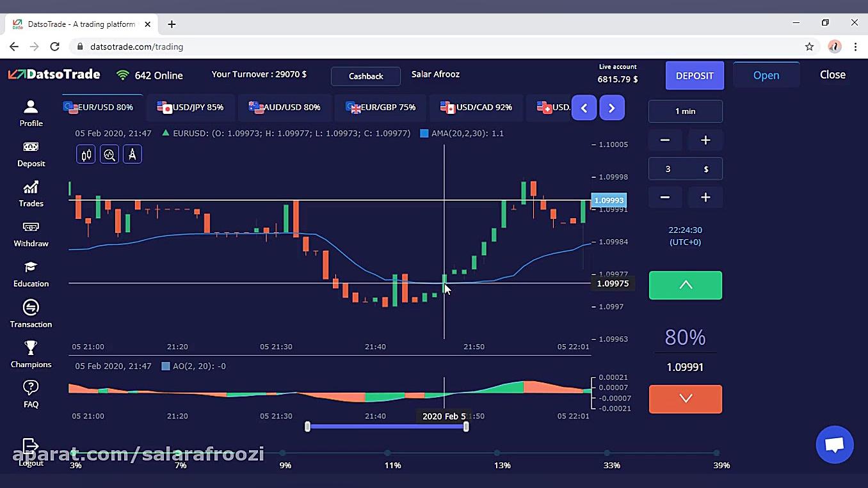
Task: Decrease the trade duration with minus
Action: point(665,140)
